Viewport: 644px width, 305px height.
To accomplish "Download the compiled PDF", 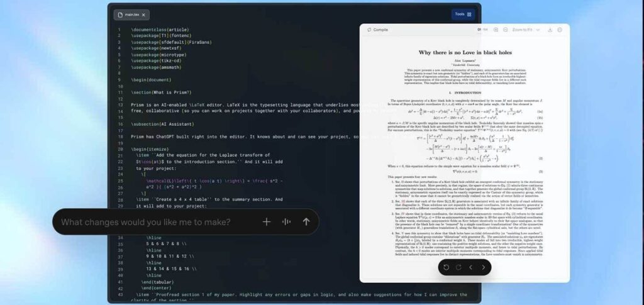I will (x=551, y=30).
